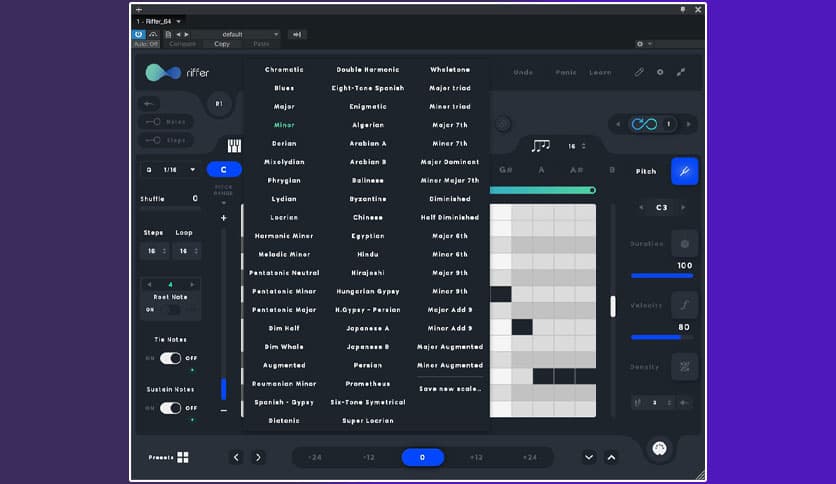Screen dimensions: 836x484
Task: Click the music notes icon
Action: tap(541, 146)
